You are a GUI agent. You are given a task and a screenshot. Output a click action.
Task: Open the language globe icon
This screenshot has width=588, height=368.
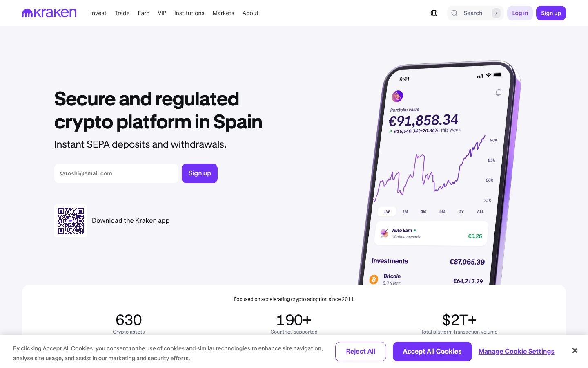[x=434, y=13]
